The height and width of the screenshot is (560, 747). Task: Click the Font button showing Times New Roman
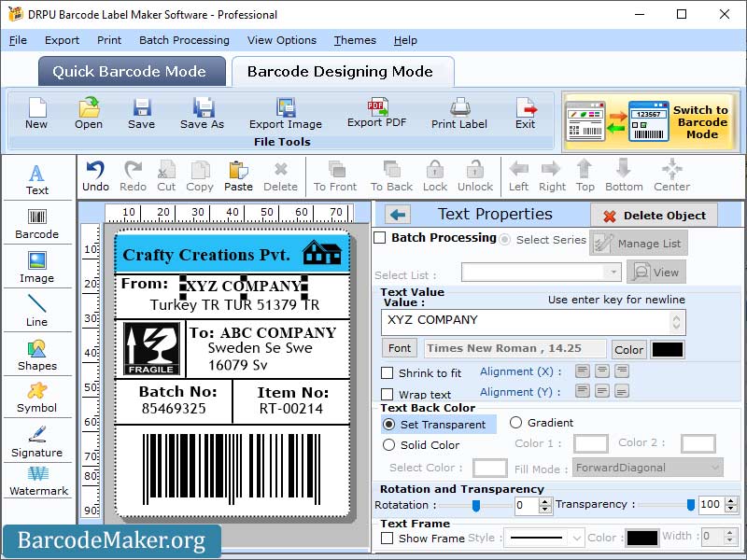(400, 348)
